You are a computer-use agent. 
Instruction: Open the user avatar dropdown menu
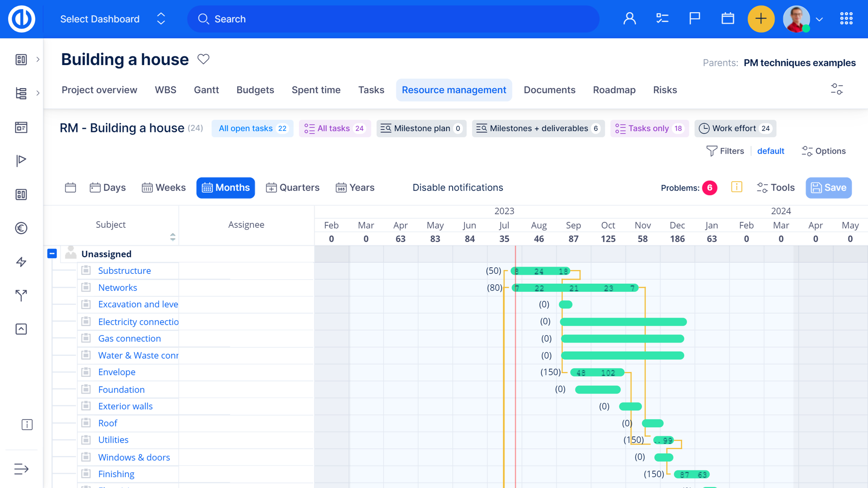point(803,19)
